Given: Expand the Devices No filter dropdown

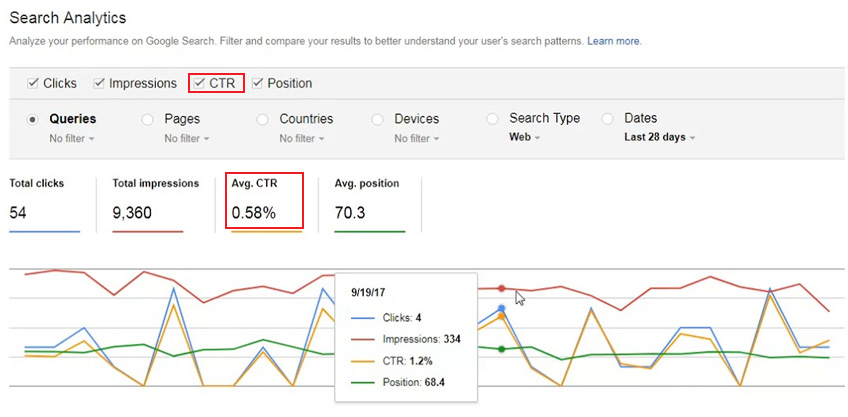Looking at the screenshot, I should [416, 138].
